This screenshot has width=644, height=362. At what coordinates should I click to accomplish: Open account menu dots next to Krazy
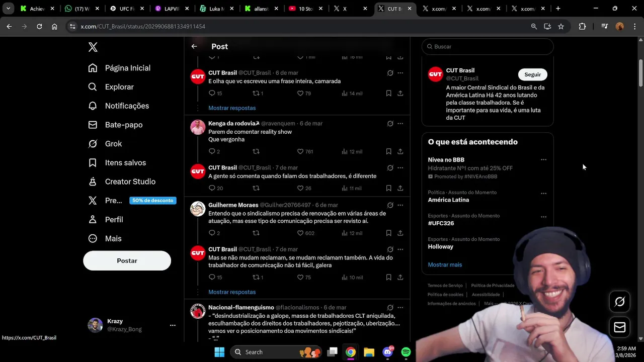173,325
